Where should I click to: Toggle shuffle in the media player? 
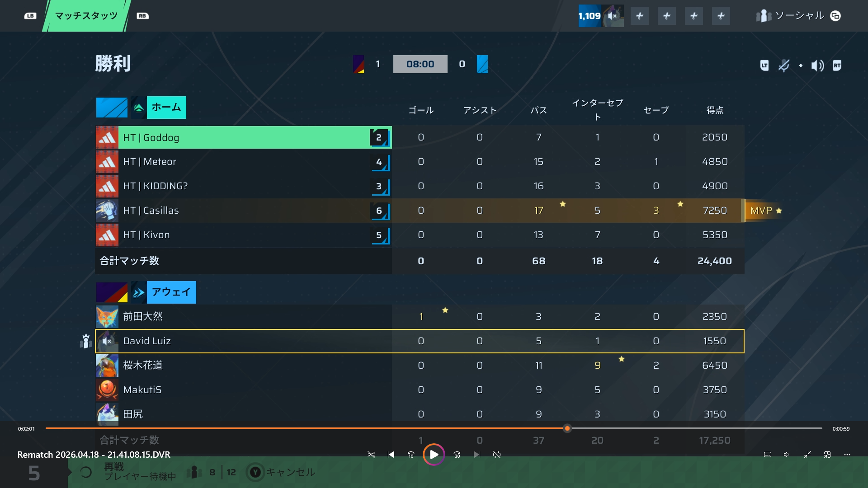(x=371, y=455)
